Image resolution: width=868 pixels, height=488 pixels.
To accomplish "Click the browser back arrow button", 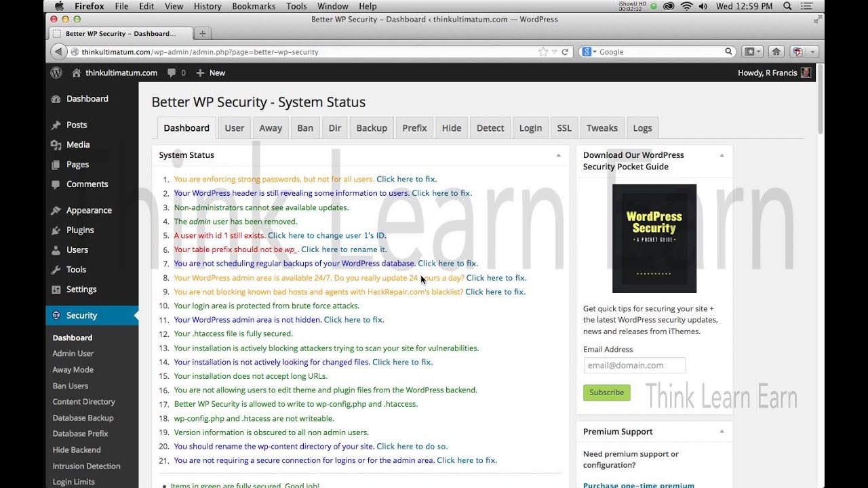I will point(59,52).
